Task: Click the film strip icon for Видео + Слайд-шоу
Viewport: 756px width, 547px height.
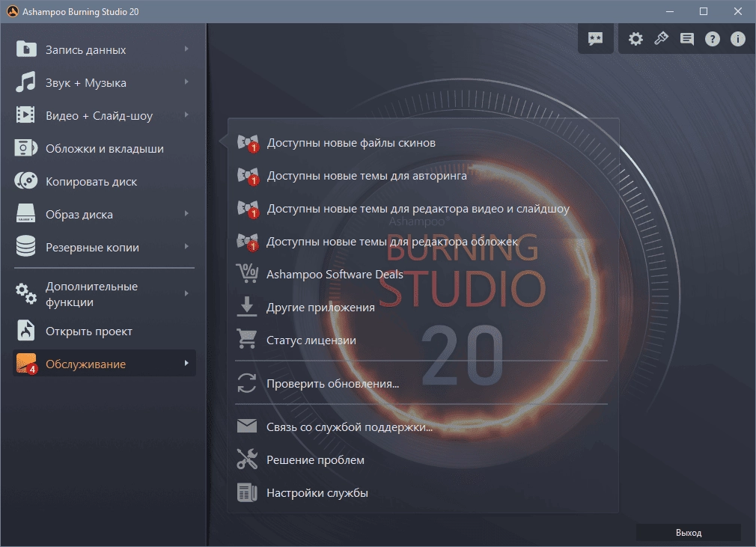Action: [26, 115]
